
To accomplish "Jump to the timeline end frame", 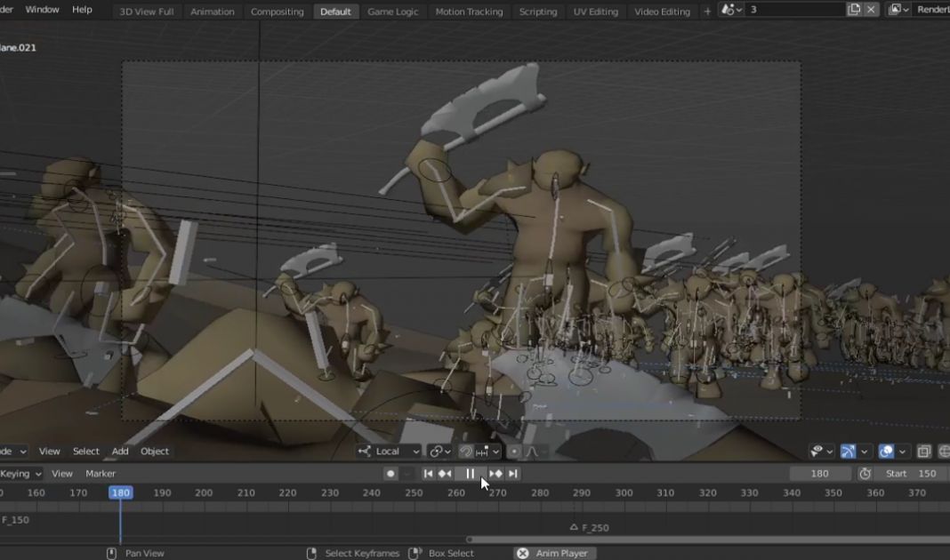I will (512, 474).
